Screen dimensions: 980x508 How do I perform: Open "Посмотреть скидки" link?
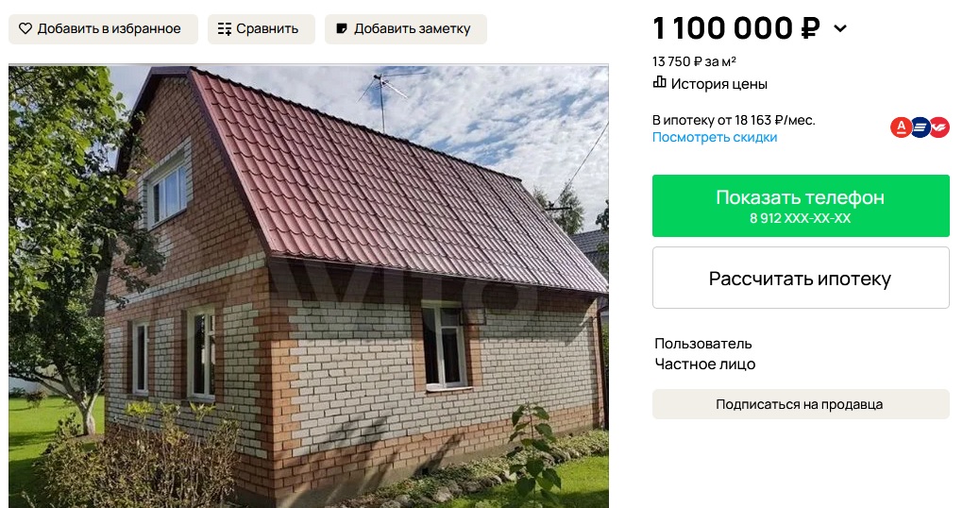715,138
